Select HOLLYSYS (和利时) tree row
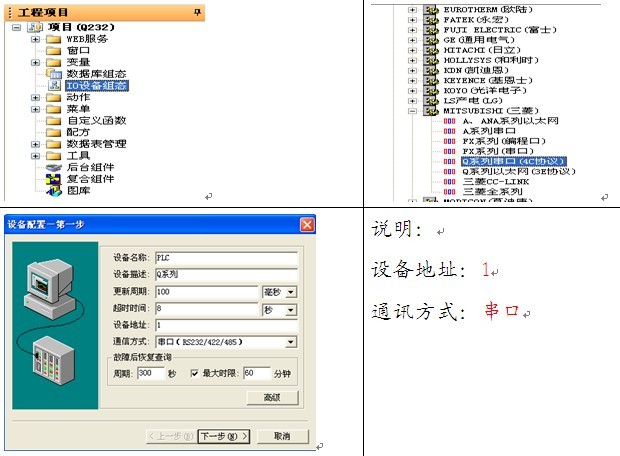Screen dimensions: 620x456 tap(491, 61)
